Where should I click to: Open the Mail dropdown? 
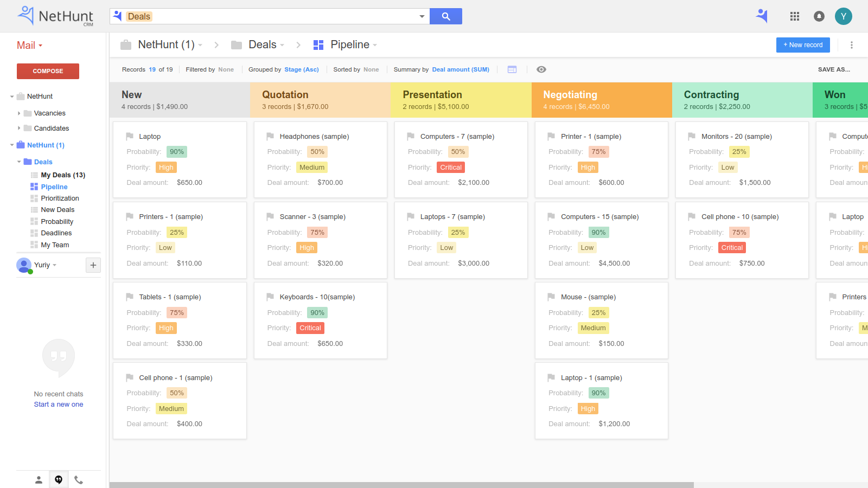tap(29, 46)
